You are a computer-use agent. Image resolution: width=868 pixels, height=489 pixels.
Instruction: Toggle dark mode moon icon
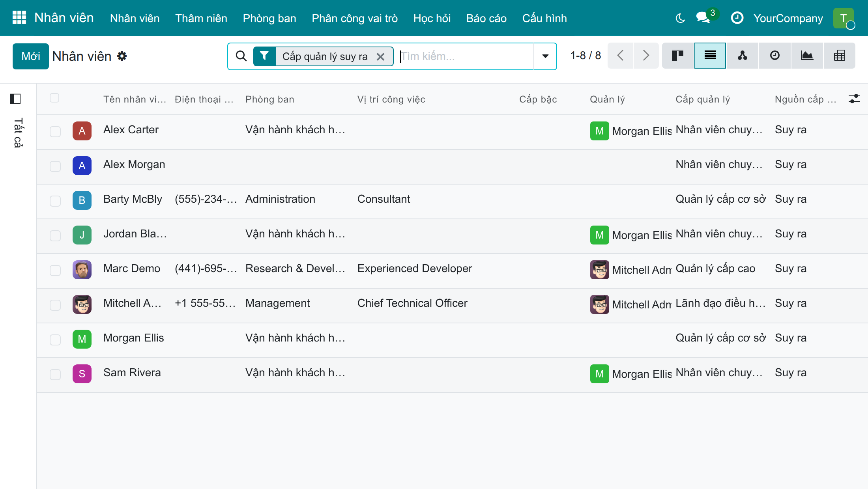point(680,18)
